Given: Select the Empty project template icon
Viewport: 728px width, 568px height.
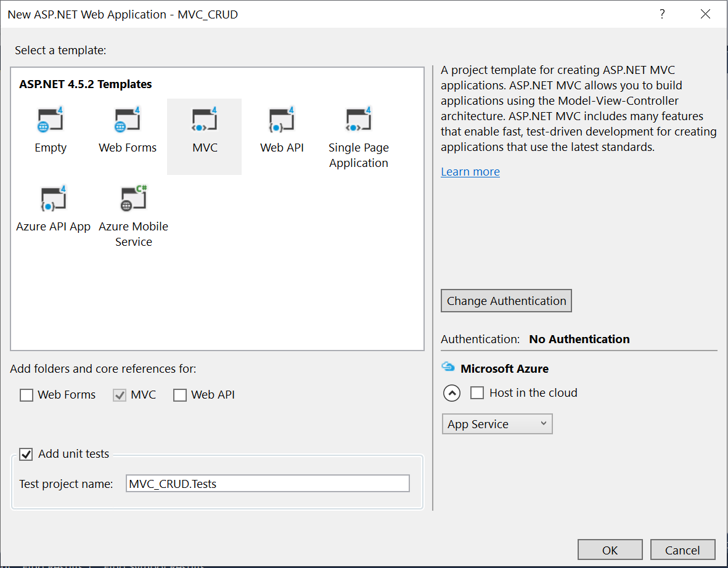Looking at the screenshot, I should (x=50, y=118).
